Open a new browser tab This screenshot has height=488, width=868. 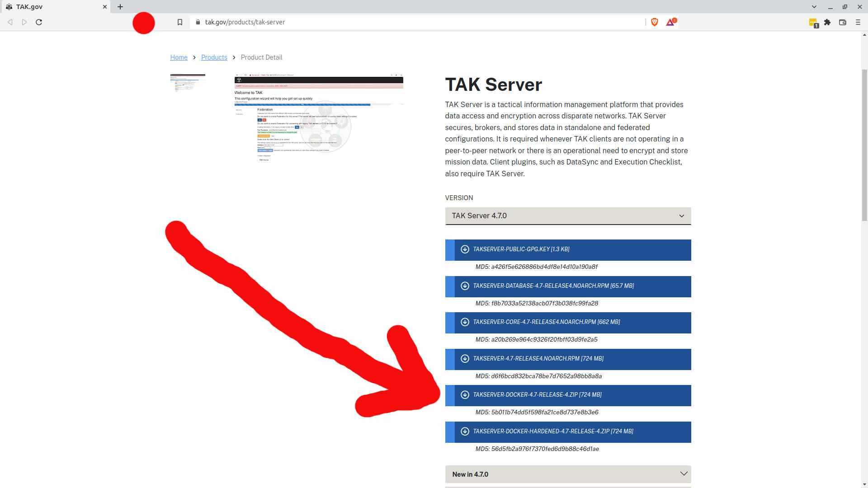tap(120, 7)
